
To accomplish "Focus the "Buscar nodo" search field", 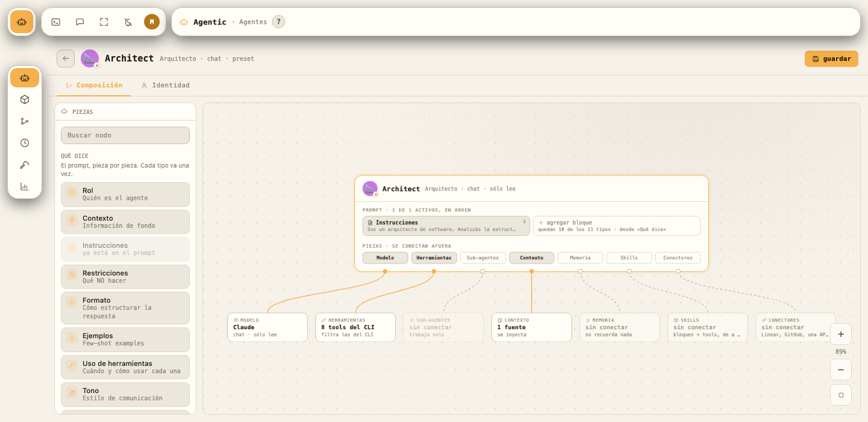I will pyautogui.click(x=125, y=135).
